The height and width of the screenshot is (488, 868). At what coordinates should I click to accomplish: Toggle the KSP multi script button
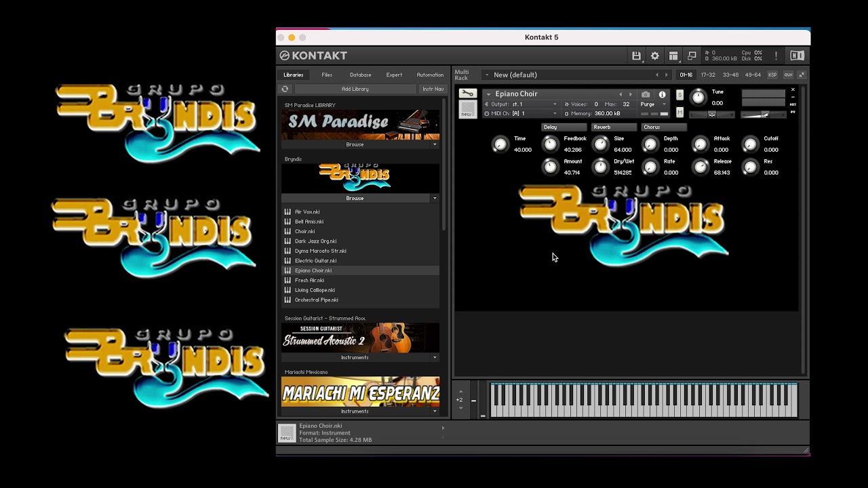tap(772, 75)
